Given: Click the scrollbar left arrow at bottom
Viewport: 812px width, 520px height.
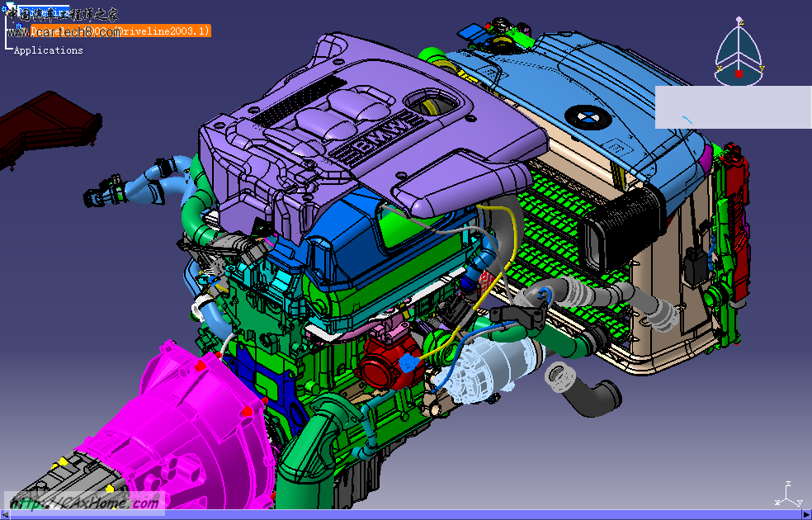Looking at the screenshot, I should coord(5,515).
